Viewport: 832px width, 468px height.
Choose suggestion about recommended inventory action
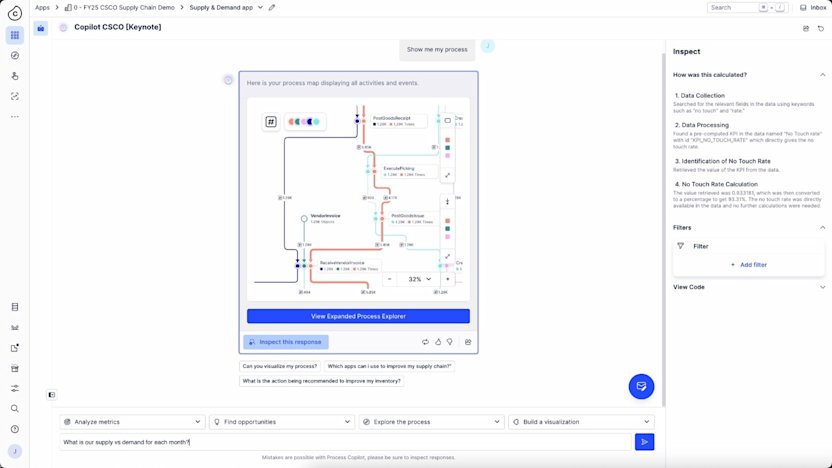point(322,381)
